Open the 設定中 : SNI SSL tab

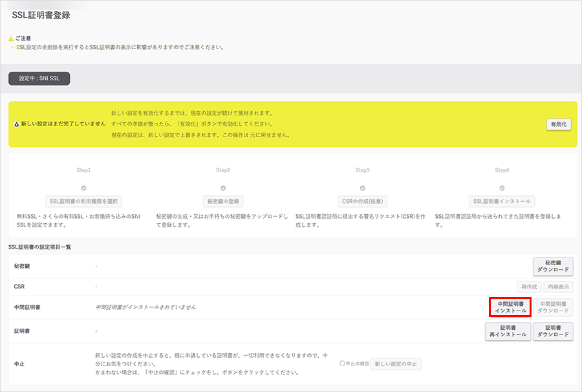[39, 78]
